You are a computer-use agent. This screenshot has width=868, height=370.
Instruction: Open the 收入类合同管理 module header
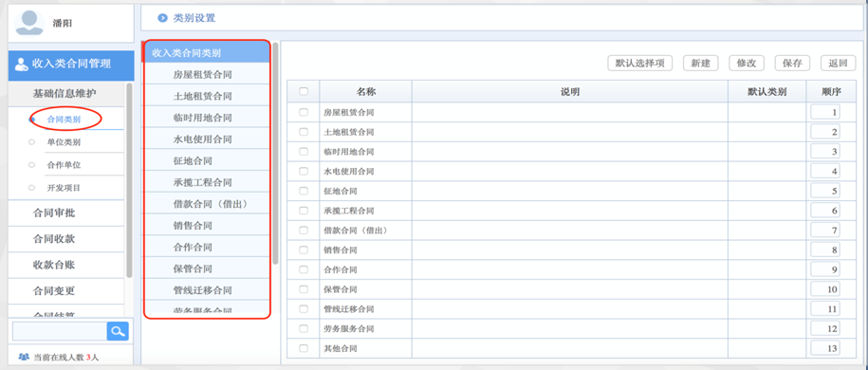pos(71,65)
